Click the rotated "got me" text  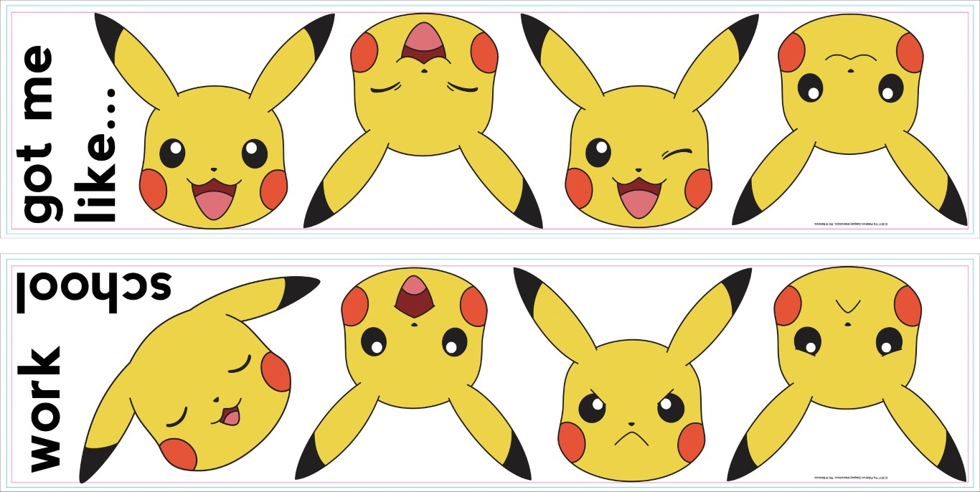39,134
